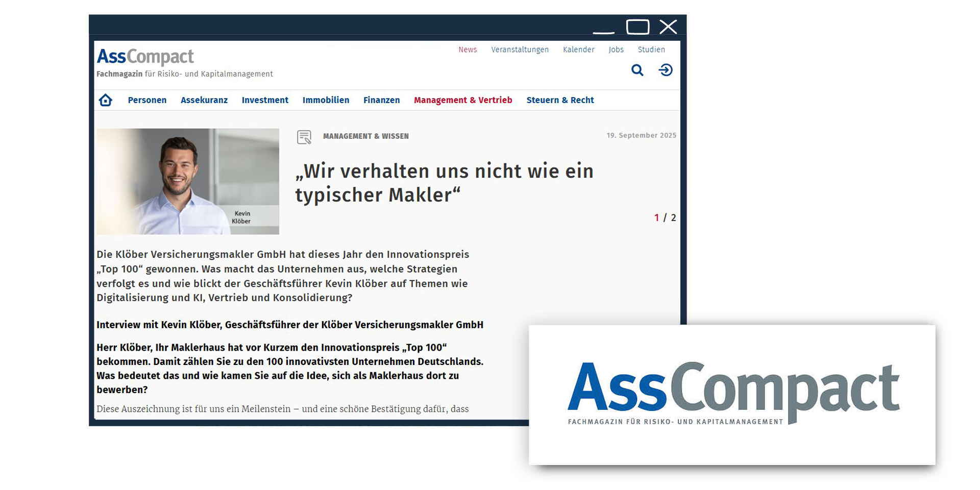Image resolution: width=980 pixels, height=490 pixels.
Task: Select the Finanzen section
Action: (x=381, y=100)
